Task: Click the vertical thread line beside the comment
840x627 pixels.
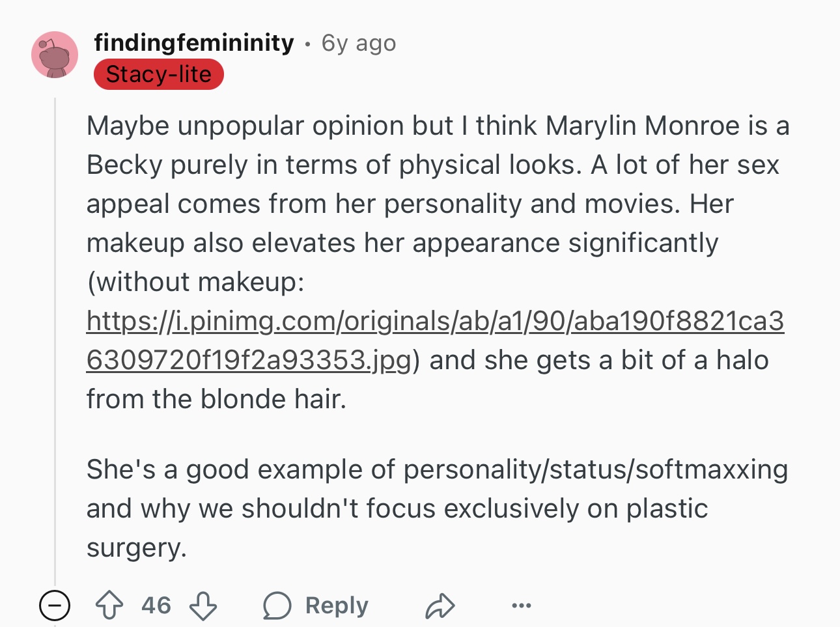Action: tap(55, 339)
